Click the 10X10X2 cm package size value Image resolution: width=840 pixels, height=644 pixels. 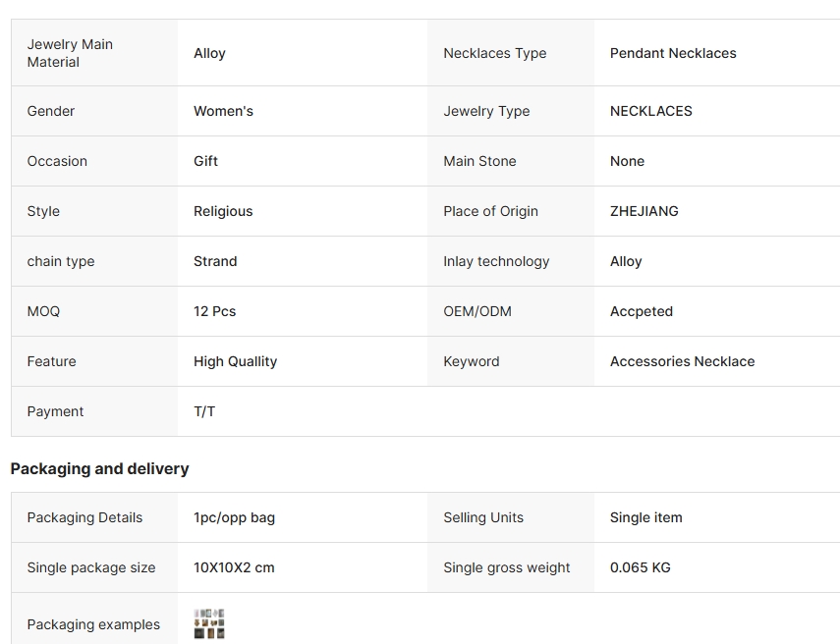click(x=234, y=567)
